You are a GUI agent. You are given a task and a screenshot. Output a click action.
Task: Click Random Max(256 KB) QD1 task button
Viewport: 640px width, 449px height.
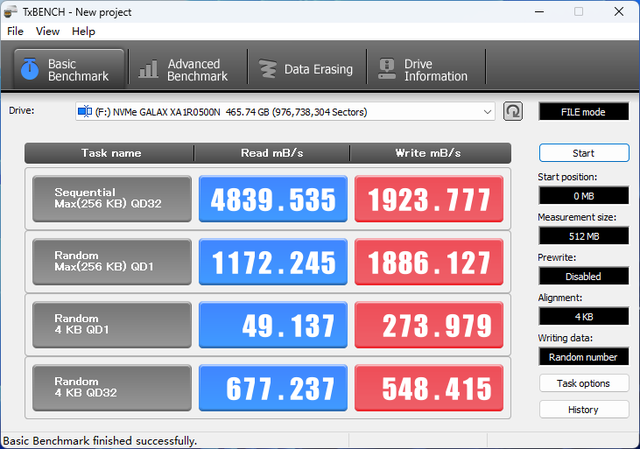click(x=112, y=262)
